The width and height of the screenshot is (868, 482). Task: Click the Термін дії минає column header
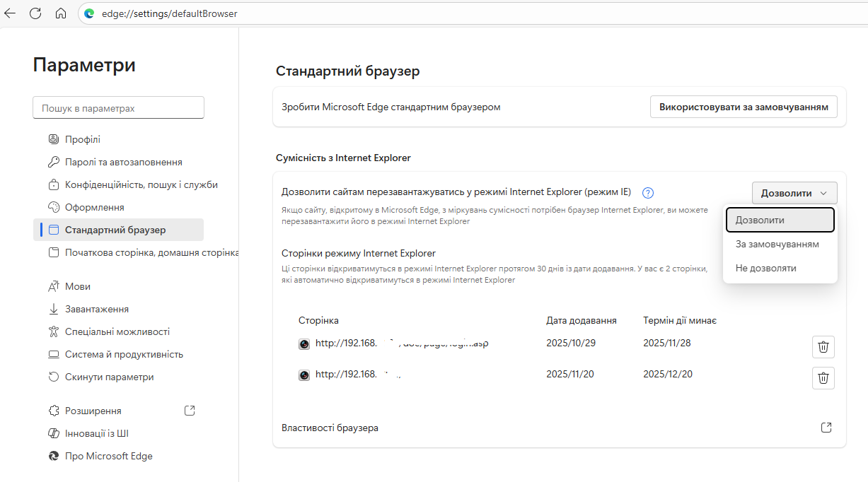point(680,320)
